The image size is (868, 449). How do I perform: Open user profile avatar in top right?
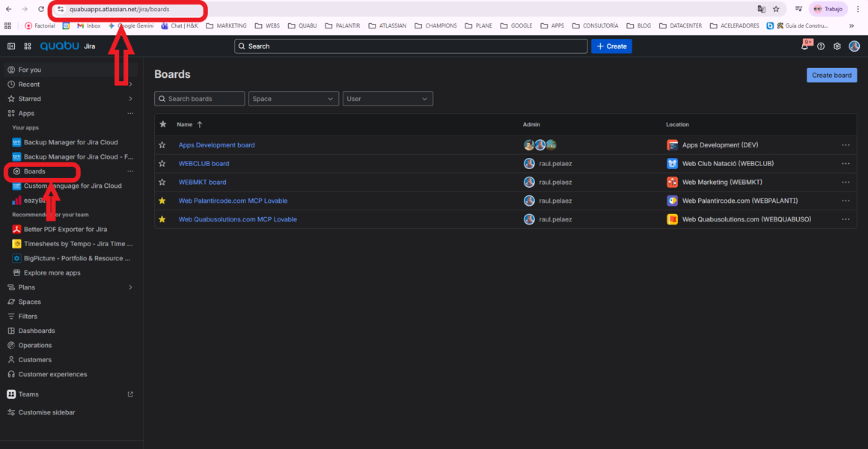[854, 46]
